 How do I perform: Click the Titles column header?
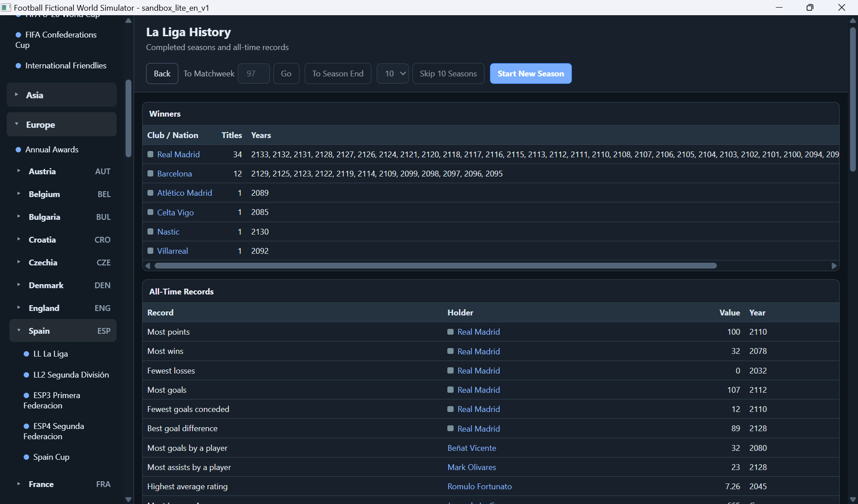click(x=231, y=135)
